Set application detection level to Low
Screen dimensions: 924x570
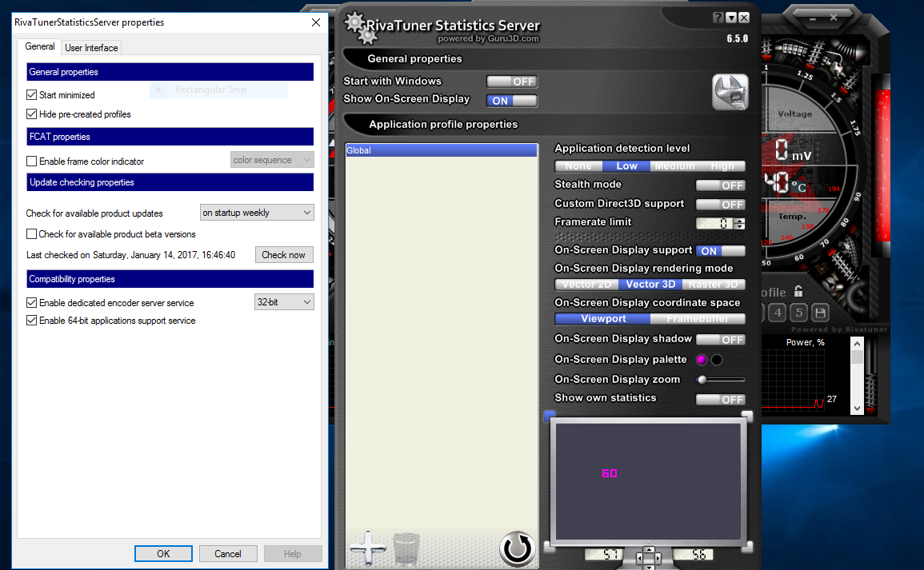click(626, 166)
